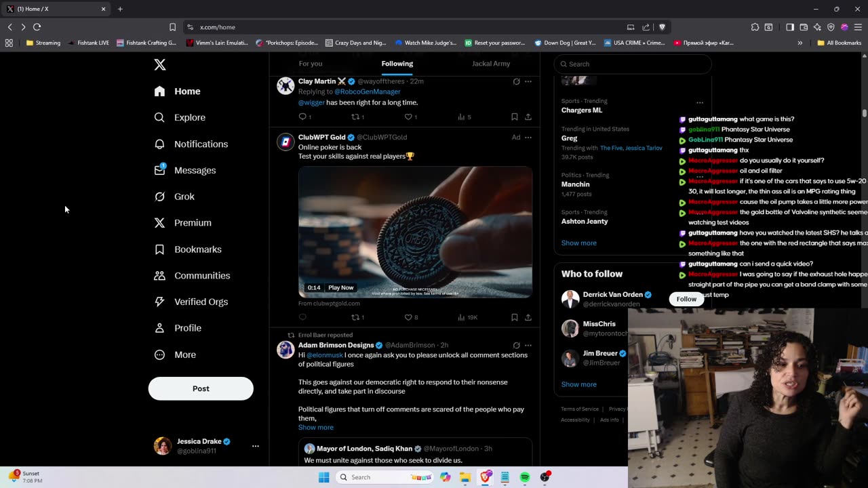This screenshot has height=488, width=868.
Task: Click the Post button
Action: (201, 388)
